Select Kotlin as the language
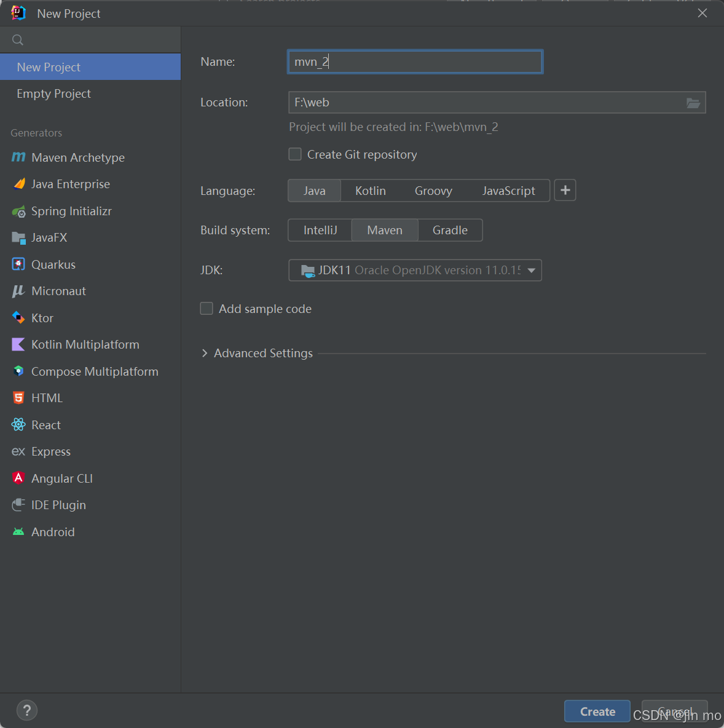Image resolution: width=724 pixels, height=728 pixels. (371, 191)
